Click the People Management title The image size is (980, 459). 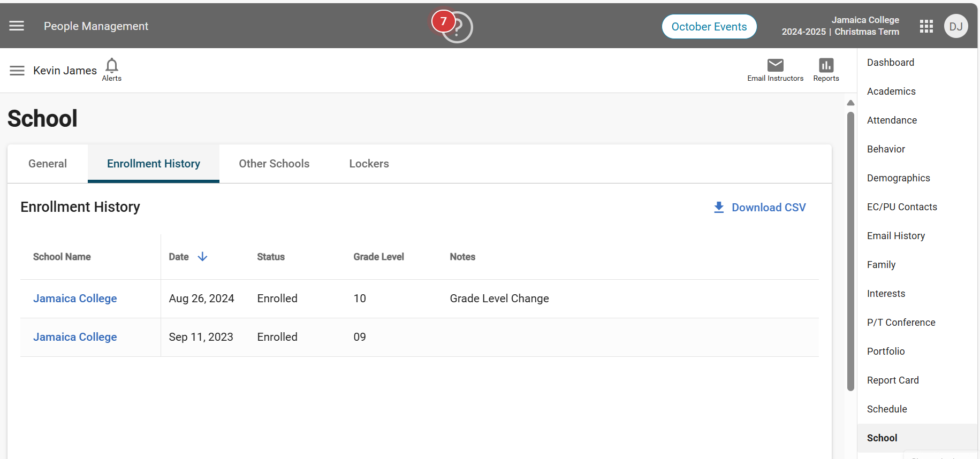[x=96, y=26]
